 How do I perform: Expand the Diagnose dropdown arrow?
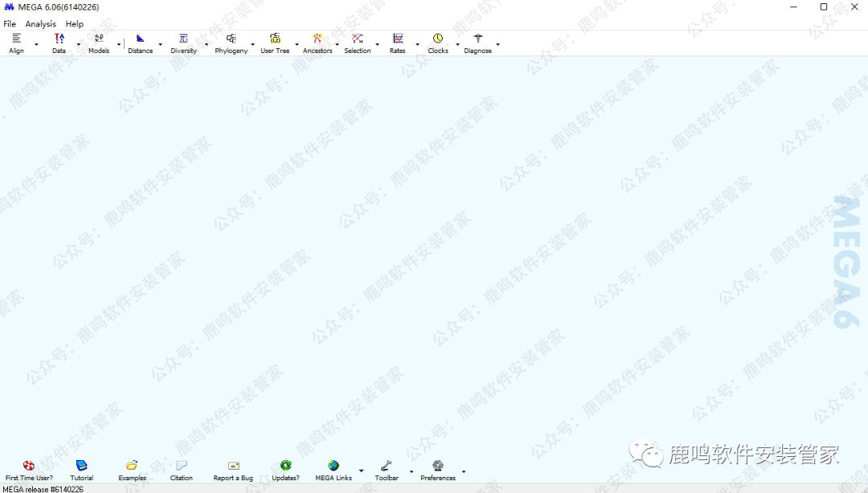coord(497,45)
